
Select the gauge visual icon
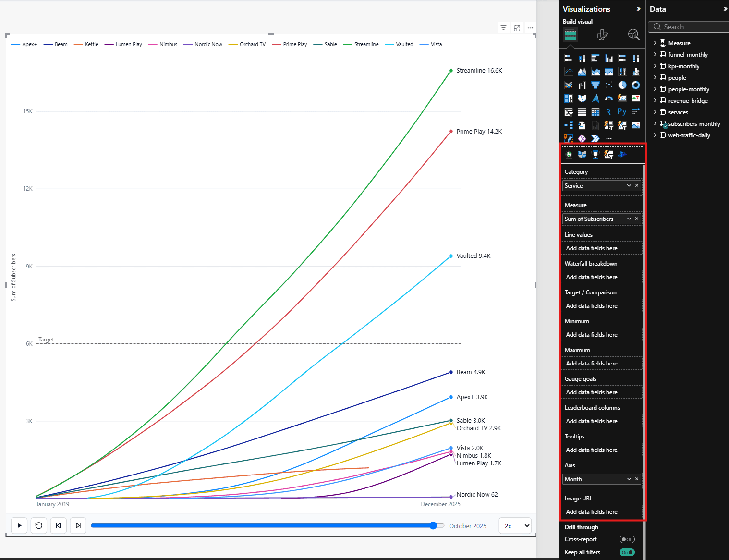(x=609, y=98)
